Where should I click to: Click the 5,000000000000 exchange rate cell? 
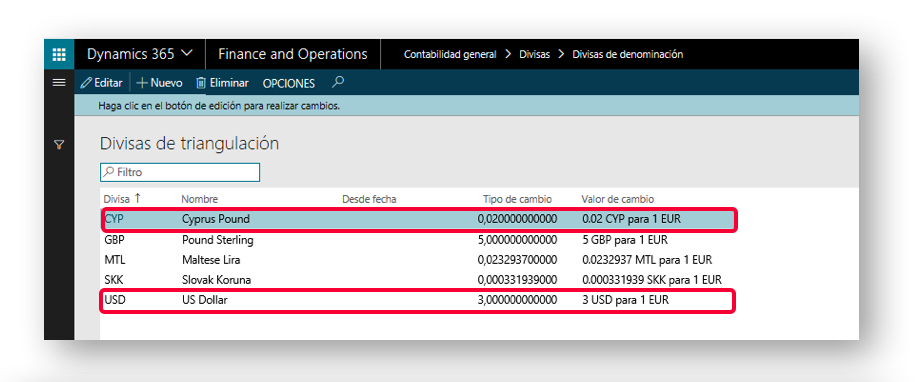click(517, 240)
